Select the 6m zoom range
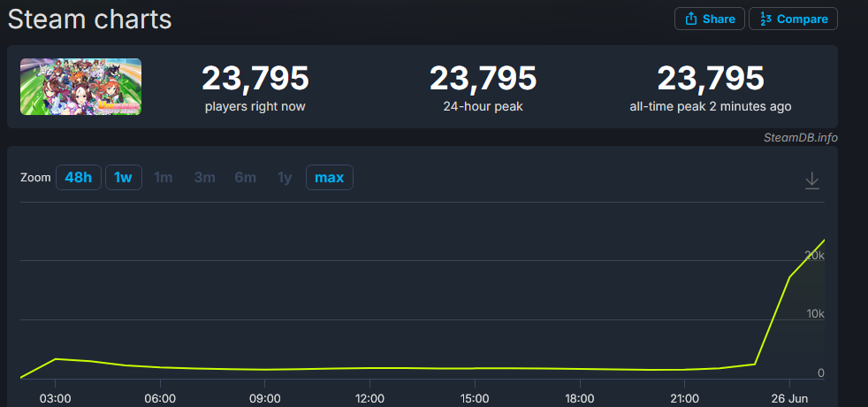This screenshot has width=868, height=407. (245, 178)
